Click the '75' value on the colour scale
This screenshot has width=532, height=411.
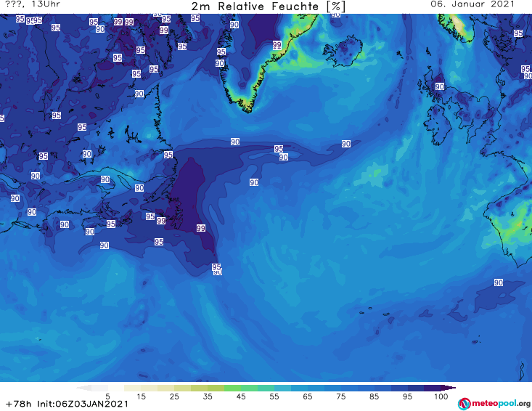[340, 396]
